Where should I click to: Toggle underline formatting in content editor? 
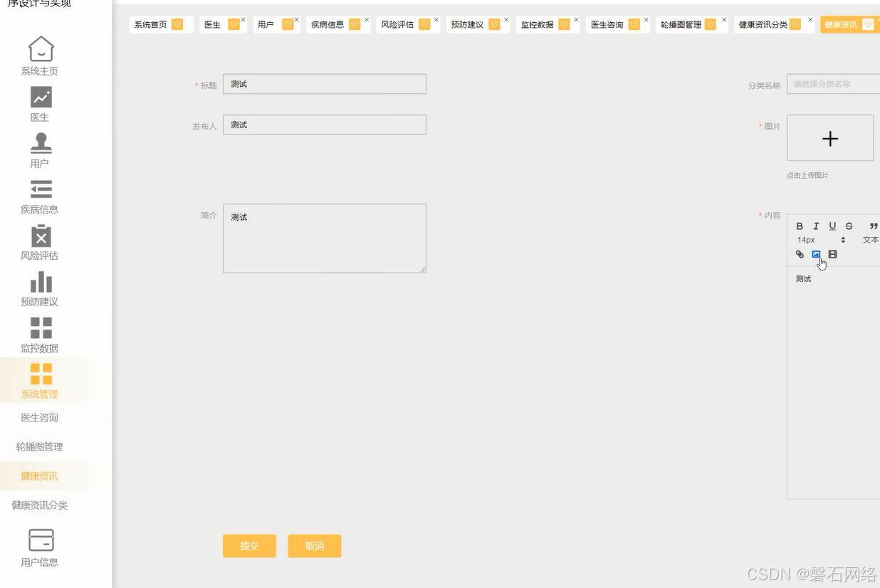point(832,226)
